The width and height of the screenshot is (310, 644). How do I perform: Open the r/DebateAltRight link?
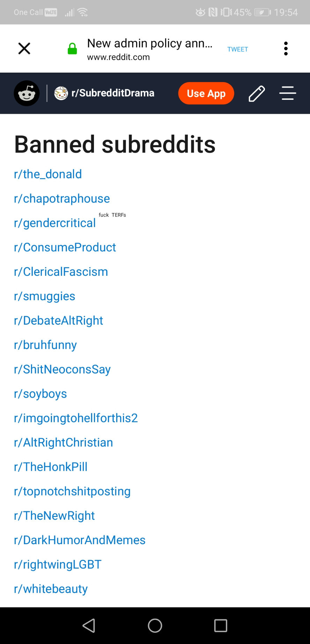pos(58,320)
